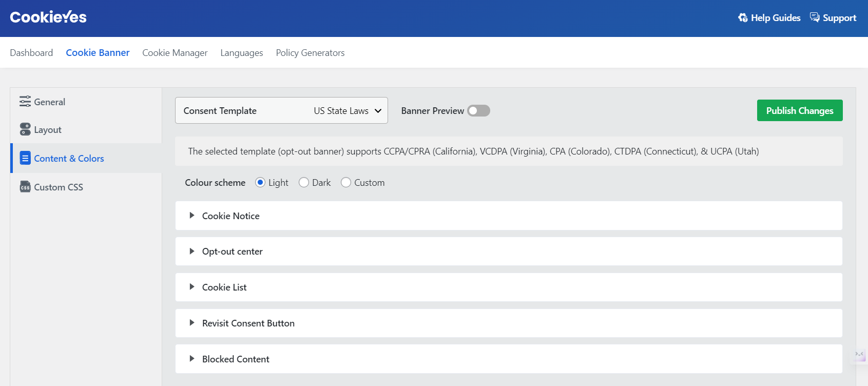Select General in the sidebar menu
868x386 pixels.
point(87,102)
